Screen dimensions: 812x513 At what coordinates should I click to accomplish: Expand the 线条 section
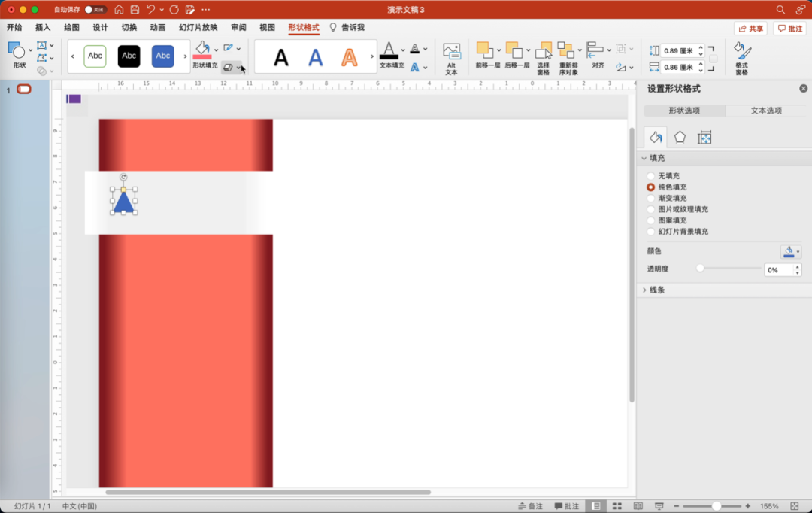[x=644, y=290]
